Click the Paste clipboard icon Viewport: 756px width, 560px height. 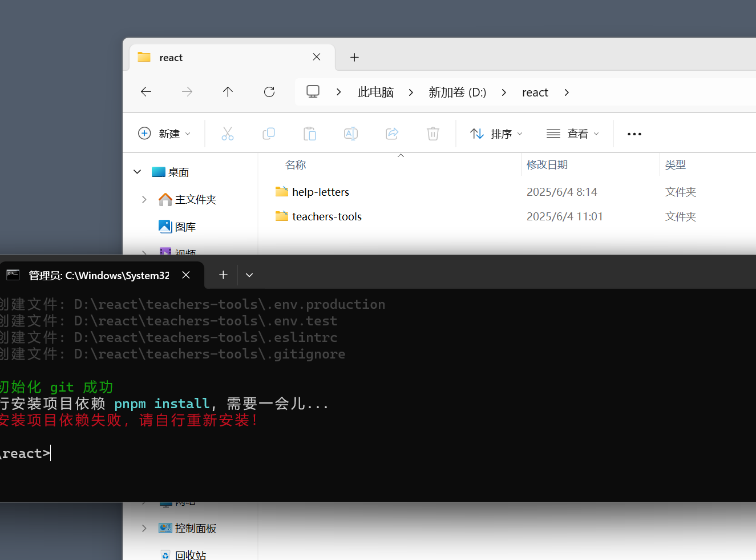click(310, 134)
